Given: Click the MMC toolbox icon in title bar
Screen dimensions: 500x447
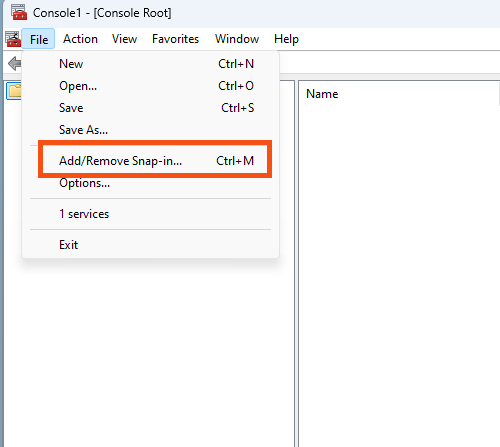Looking at the screenshot, I should tap(19, 12).
